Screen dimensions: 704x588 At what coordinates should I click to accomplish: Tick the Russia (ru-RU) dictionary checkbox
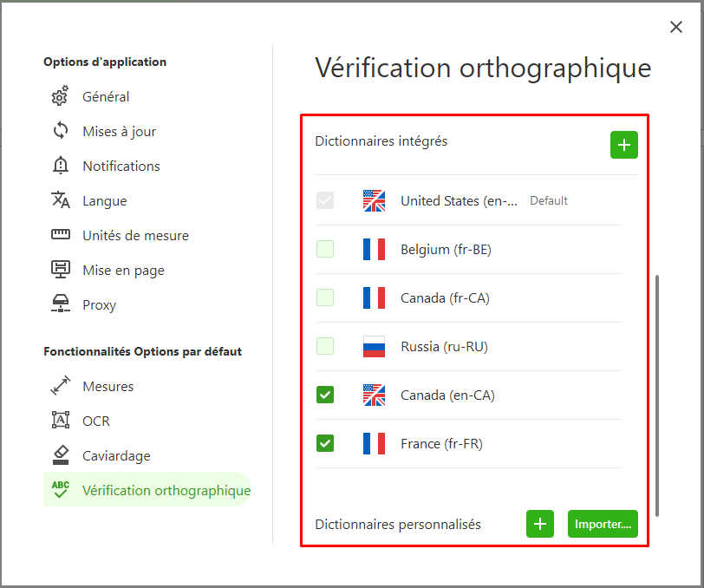coord(325,346)
